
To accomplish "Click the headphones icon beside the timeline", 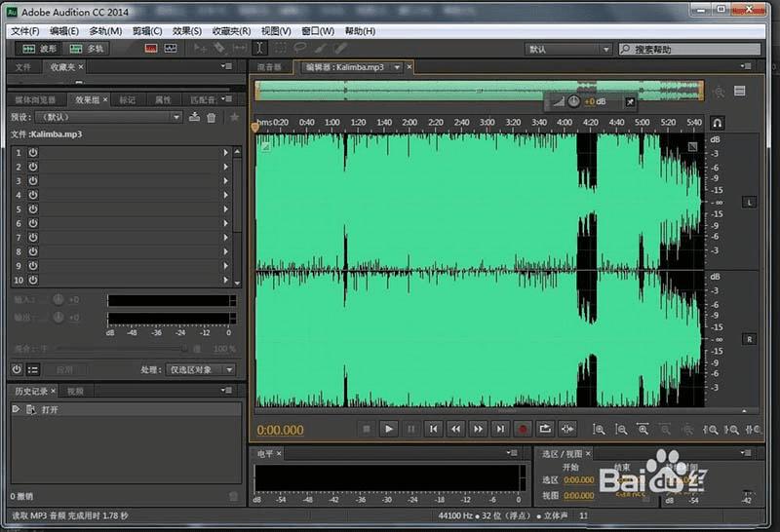I will [717, 124].
